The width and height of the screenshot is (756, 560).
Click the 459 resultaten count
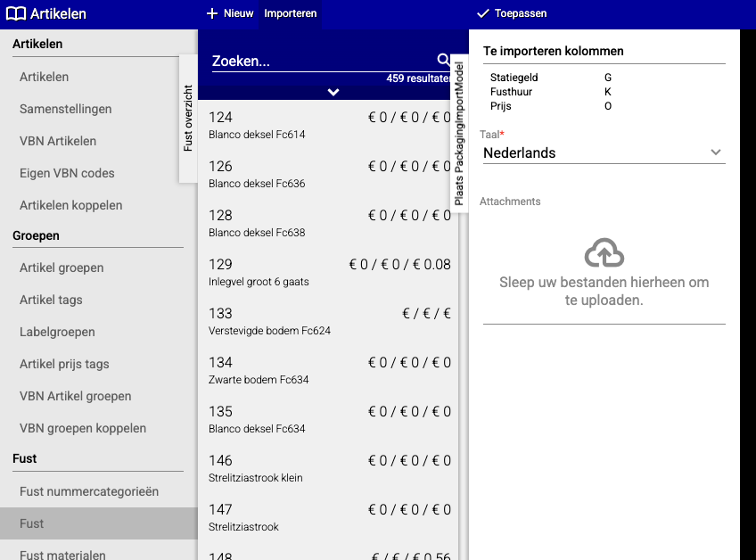[418, 78]
